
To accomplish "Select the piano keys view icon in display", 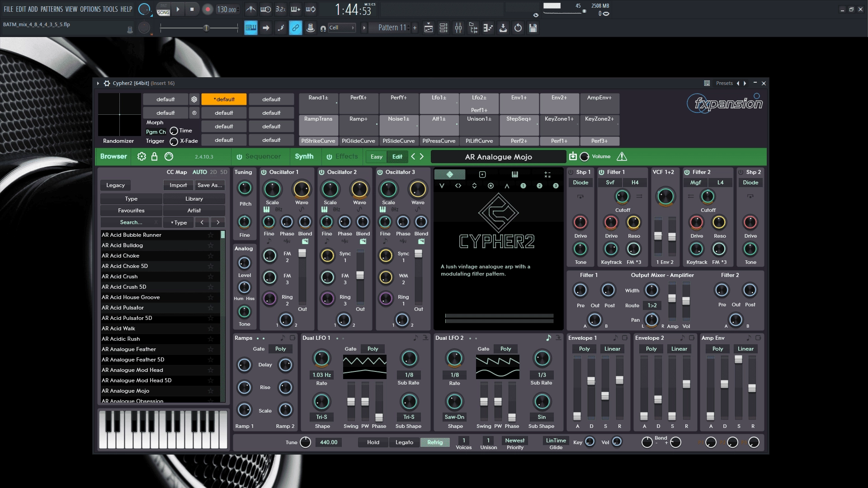I will click(x=514, y=174).
